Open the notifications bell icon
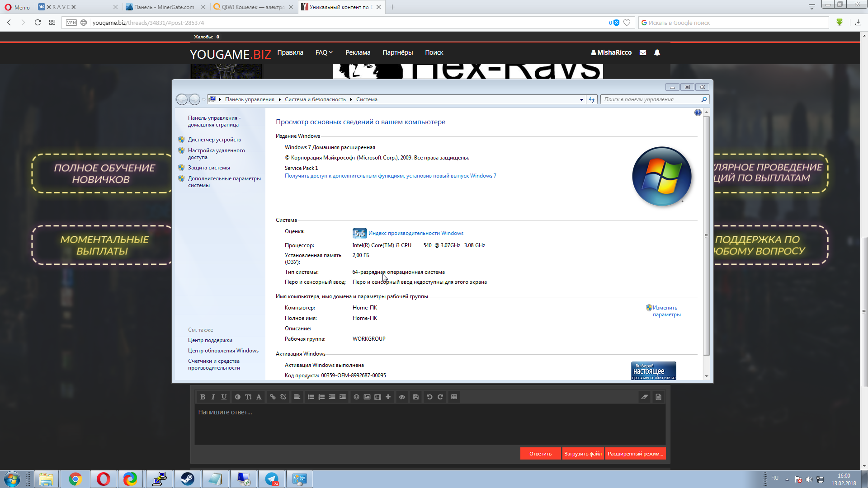 (x=657, y=52)
